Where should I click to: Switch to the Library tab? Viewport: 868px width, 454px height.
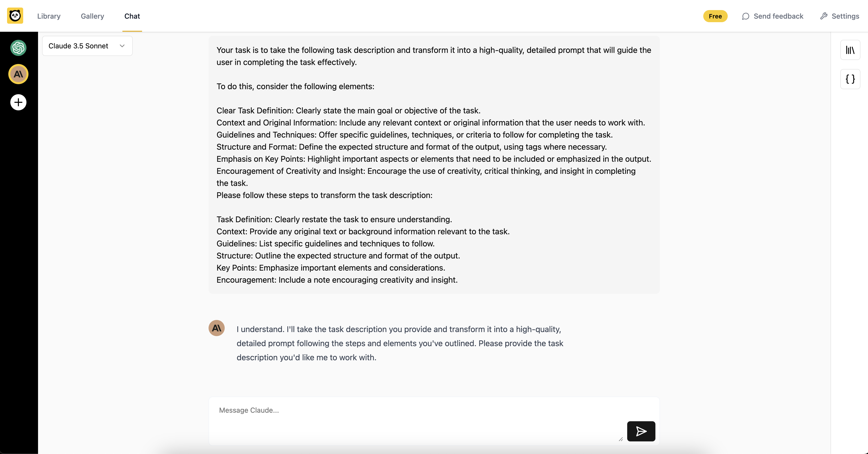(49, 16)
